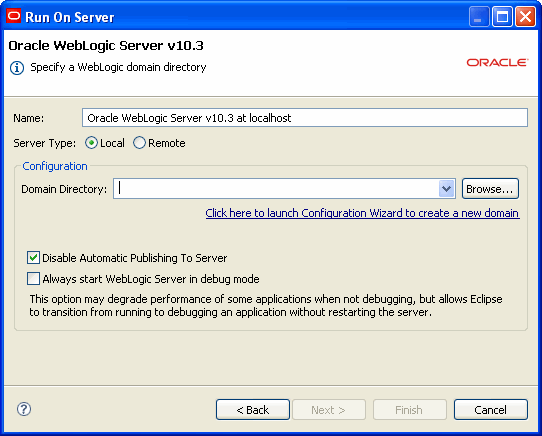Launch Configuration Wizard to create a new domain
The width and height of the screenshot is (542, 436).
tap(362, 213)
